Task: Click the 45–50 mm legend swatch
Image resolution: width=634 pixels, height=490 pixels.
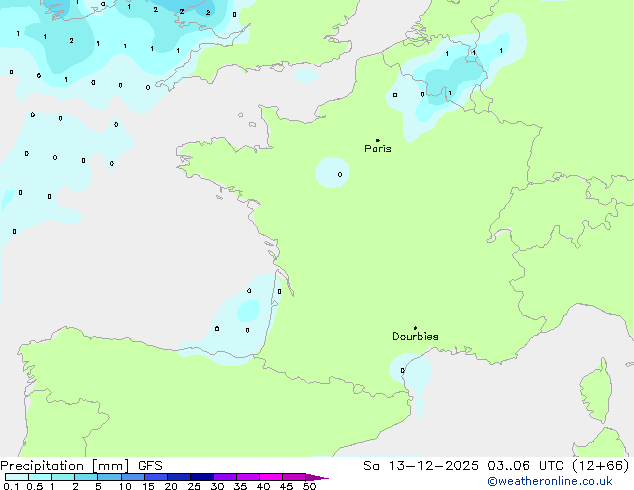Action: click(x=294, y=477)
